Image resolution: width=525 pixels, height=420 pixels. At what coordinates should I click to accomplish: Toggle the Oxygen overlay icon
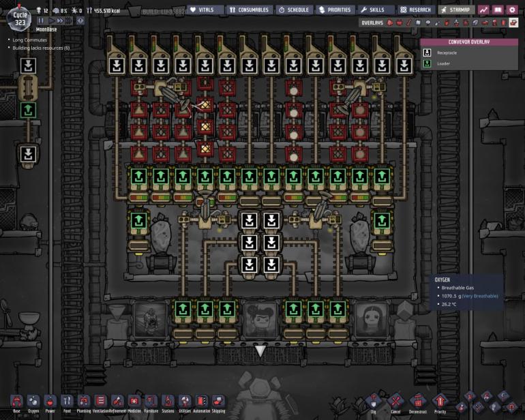tap(390, 22)
